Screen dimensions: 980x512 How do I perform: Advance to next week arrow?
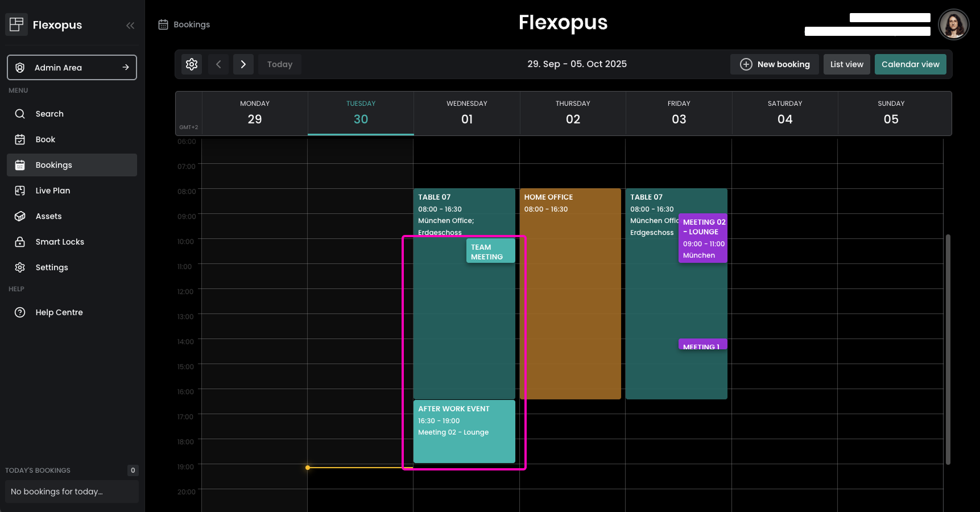coord(243,64)
